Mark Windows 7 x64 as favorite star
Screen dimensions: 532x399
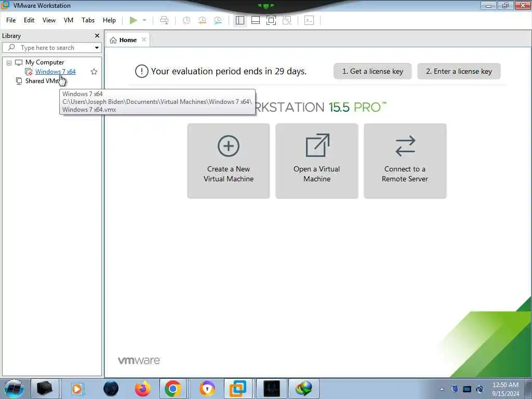coord(94,72)
